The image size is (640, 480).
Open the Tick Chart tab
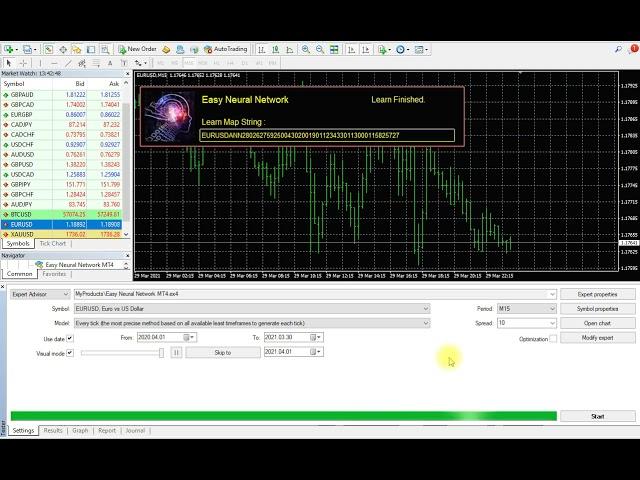pyautogui.click(x=53, y=243)
